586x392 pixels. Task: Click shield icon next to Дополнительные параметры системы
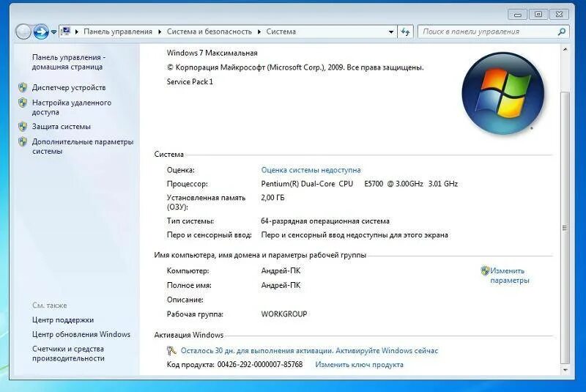[x=23, y=141]
